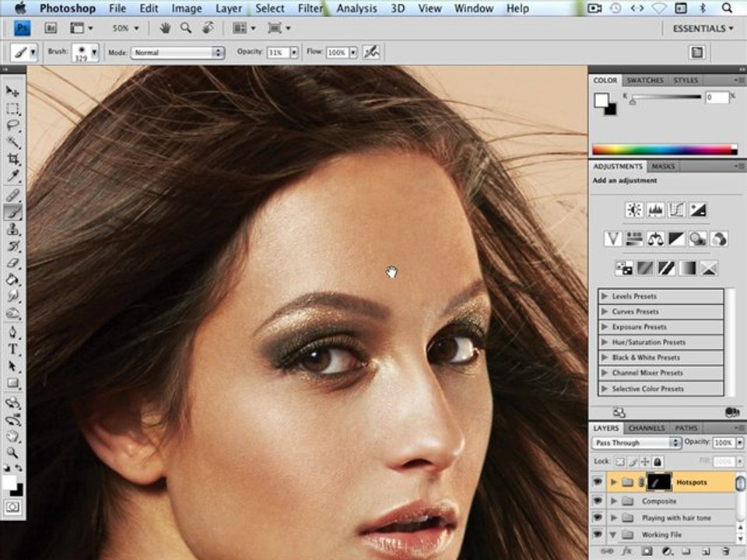
Task: Select the Hand tool in toolbox
Action: pos(12,436)
